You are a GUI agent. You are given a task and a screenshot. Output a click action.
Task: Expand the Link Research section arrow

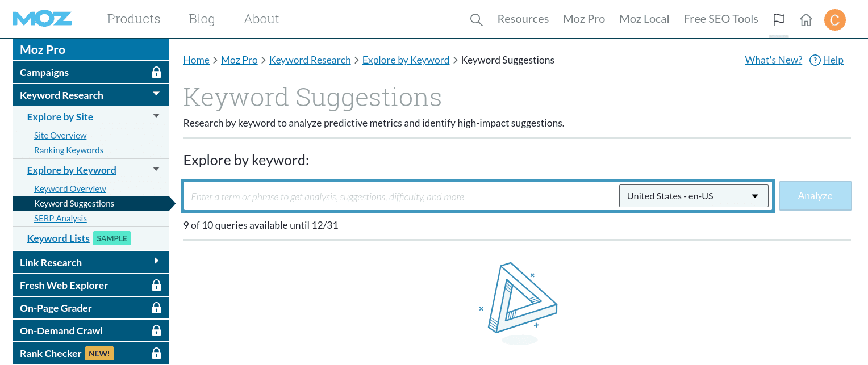point(157,261)
